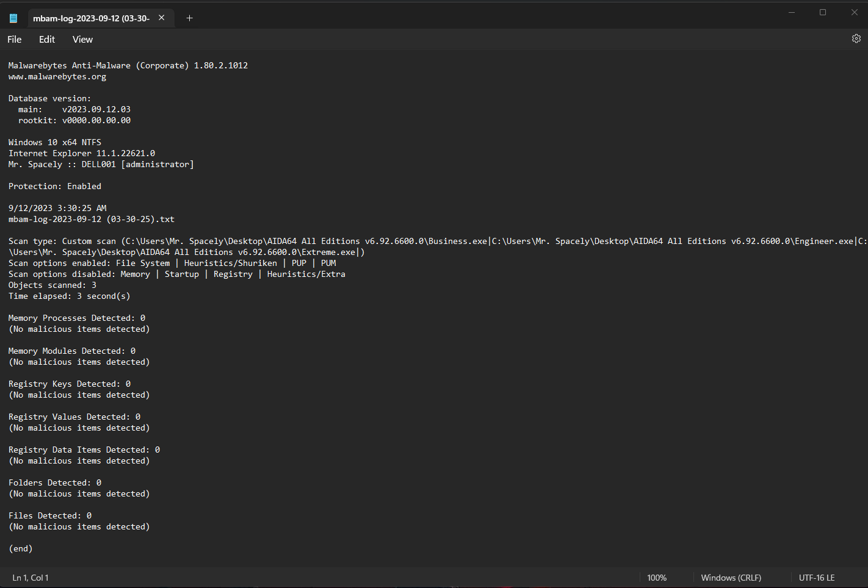Click the Notepad app icon in title bar
Viewport: 868px width, 588px height.
tap(13, 18)
